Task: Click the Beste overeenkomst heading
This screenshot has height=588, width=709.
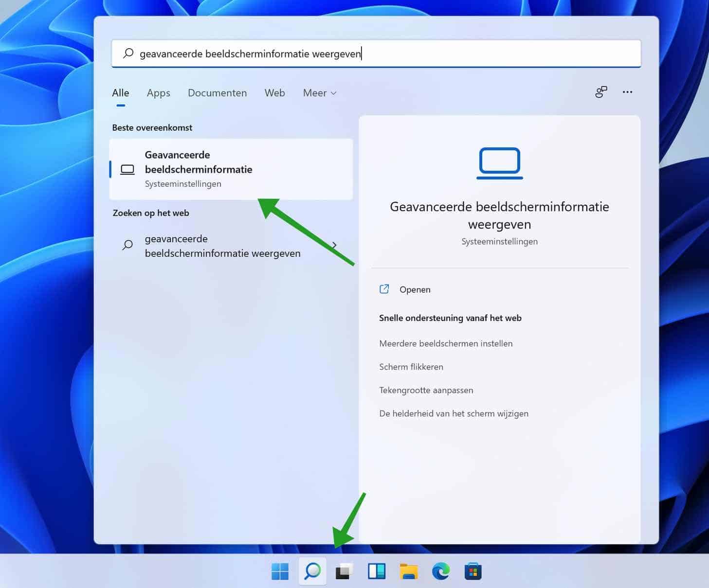Action: pos(152,127)
